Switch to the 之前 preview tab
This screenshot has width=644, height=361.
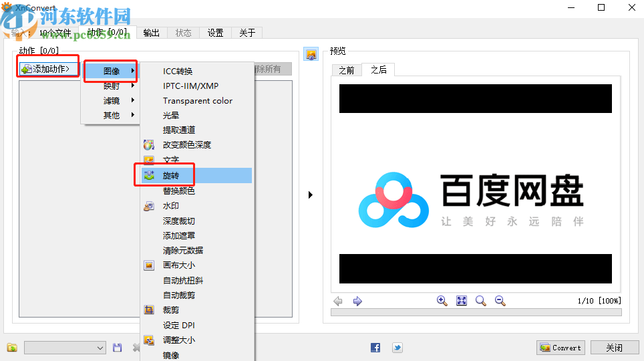click(346, 70)
